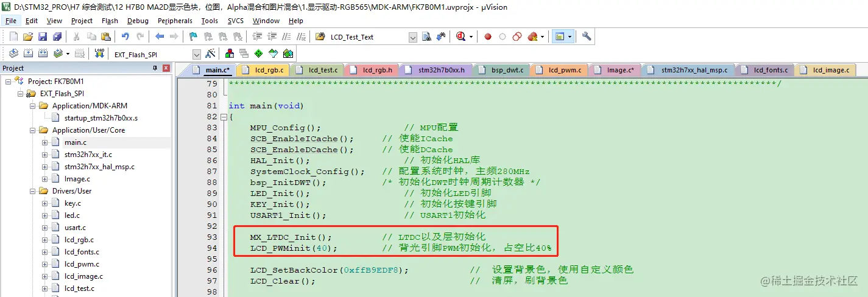868x297 pixels.
Task: Expand the lcd_rgb.c tree node
Action: pyautogui.click(x=44, y=240)
